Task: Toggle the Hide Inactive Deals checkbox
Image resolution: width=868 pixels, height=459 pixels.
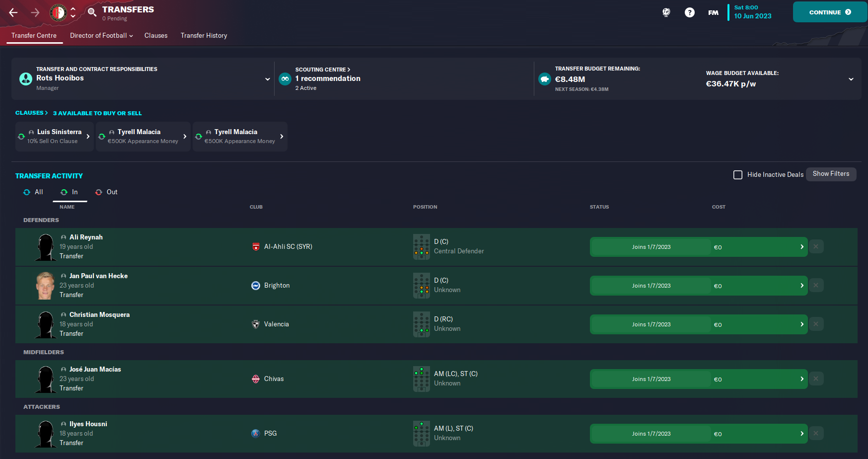Action: pyautogui.click(x=738, y=175)
